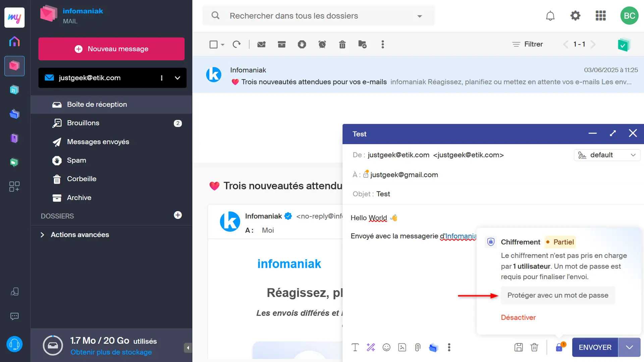
Task: Open the default signature dropdown
Action: [x=607, y=155]
